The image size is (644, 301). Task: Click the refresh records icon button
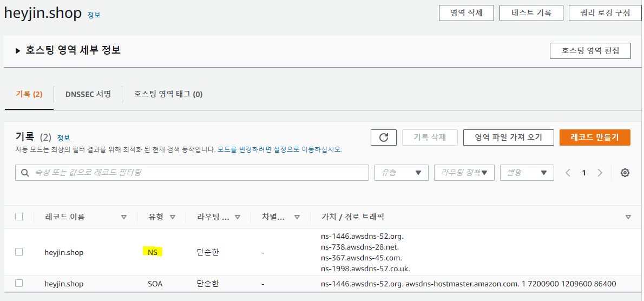pyautogui.click(x=384, y=138)
